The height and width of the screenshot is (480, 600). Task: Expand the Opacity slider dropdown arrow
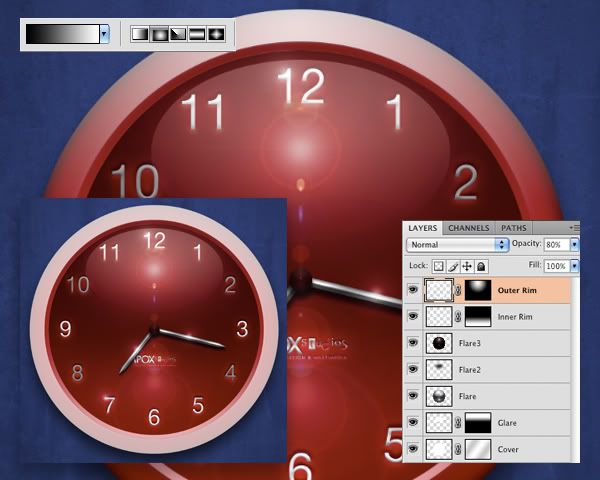574,244
